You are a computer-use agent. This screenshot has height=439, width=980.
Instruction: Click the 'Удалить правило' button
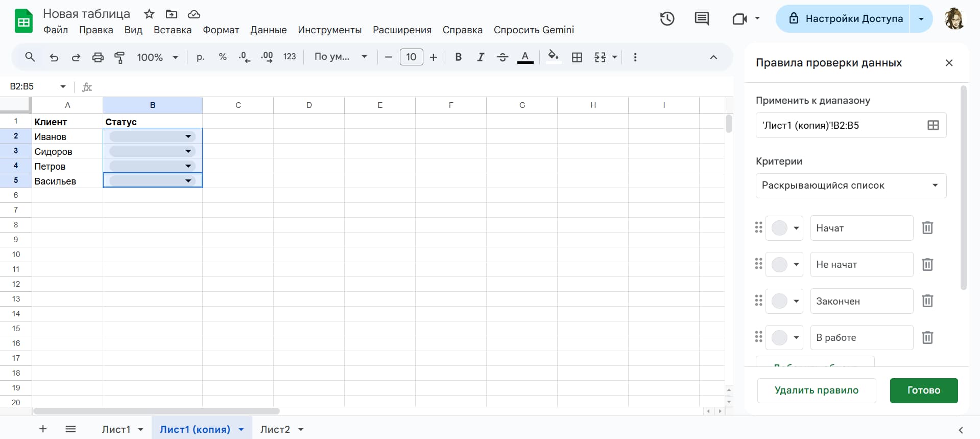tap(816, 390)
